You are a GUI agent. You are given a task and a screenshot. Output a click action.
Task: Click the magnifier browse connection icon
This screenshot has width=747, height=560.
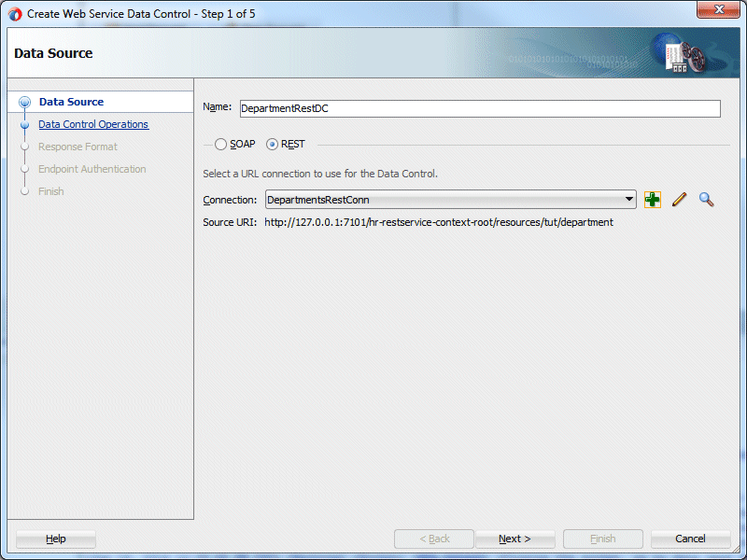706,200
